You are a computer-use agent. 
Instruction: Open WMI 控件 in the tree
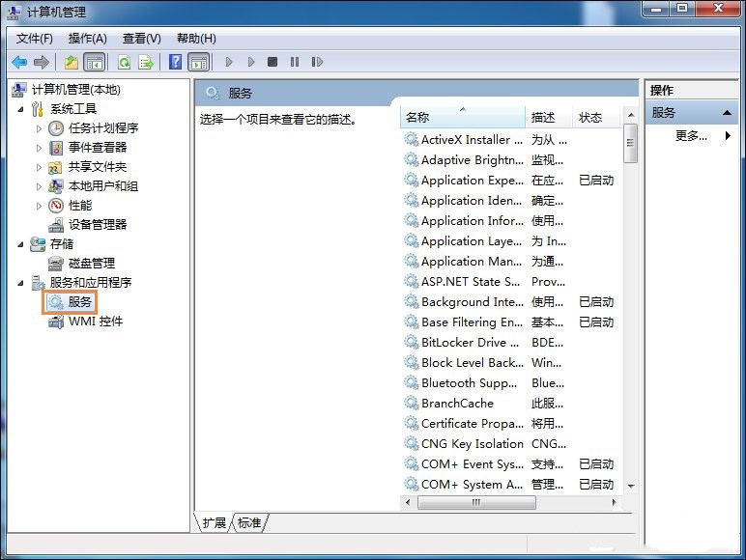pos(96,322)
